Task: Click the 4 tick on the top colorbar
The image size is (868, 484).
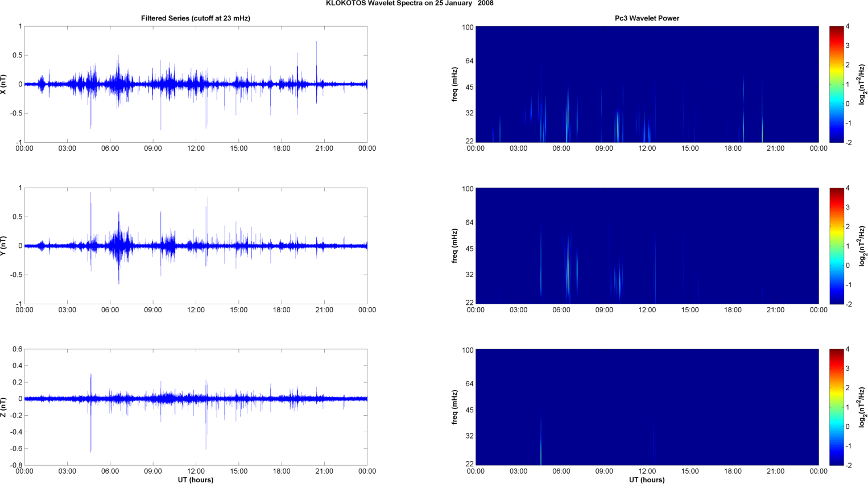Action: tap(848, 26)
